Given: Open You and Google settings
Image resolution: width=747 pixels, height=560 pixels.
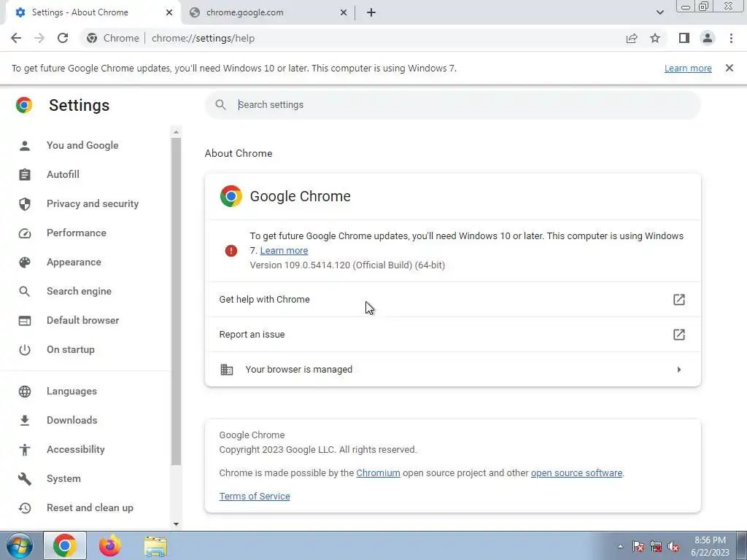Looking at the screenshot, I should pos(82,145).
